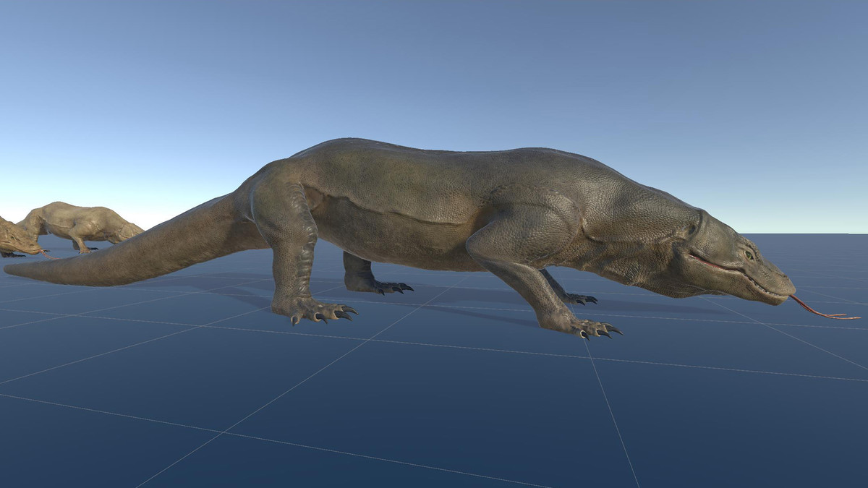Select the forked tip of the red tongue
868x488 pixels.
tap(846, 316)
